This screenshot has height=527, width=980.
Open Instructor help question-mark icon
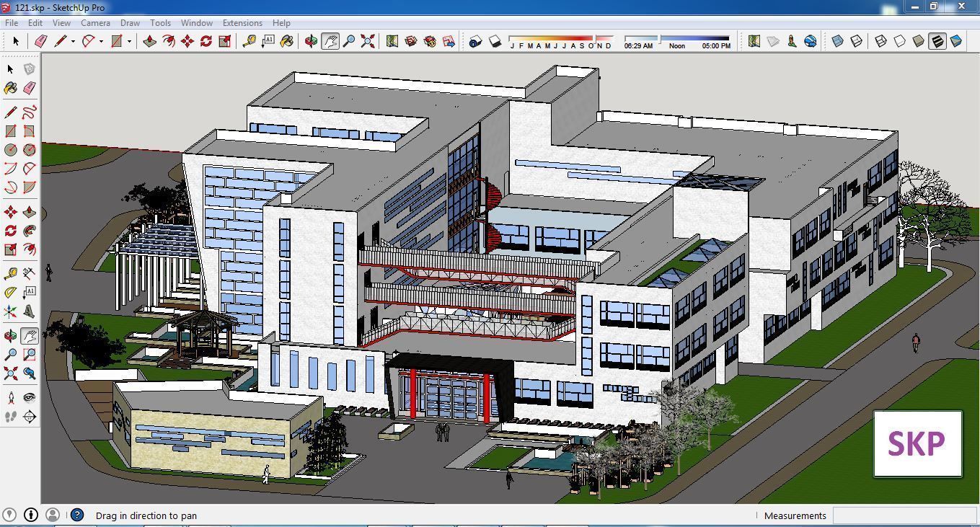[77, 515]
